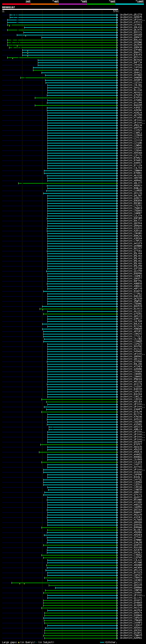Select the label UniRef100_Q013H4
Image resolution: width=146 pixels, height=644 pixels.
pos(131,103)
